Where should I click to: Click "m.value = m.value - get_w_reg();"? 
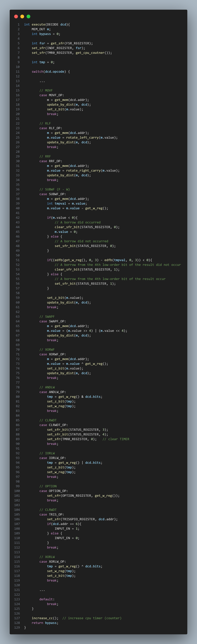click(x=78, y=208)
